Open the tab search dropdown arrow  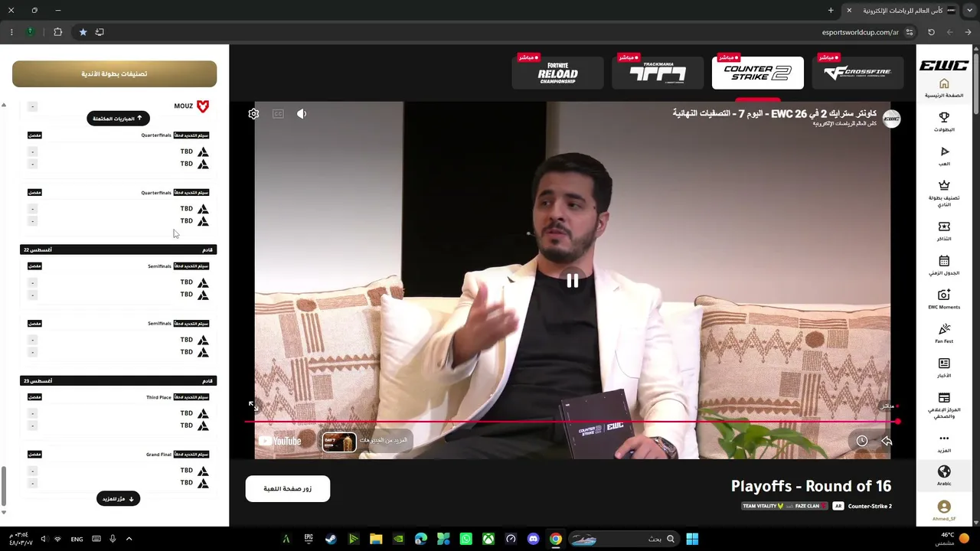969,11
